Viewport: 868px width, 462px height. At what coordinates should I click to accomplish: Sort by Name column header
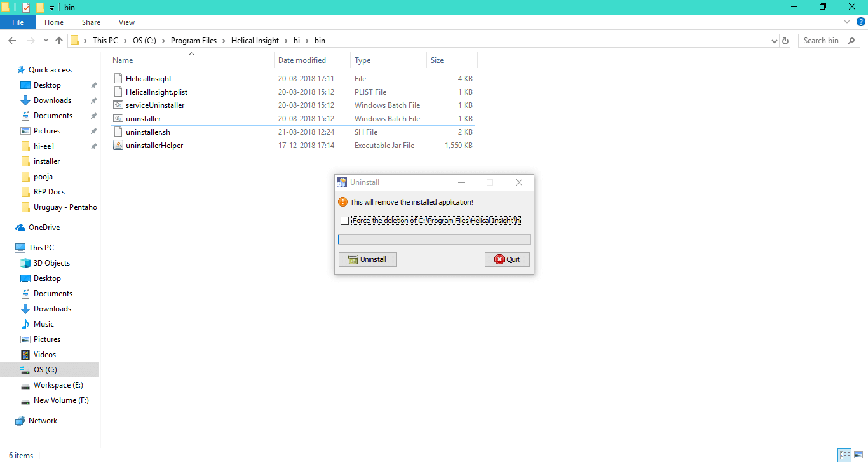pos(192,60)
